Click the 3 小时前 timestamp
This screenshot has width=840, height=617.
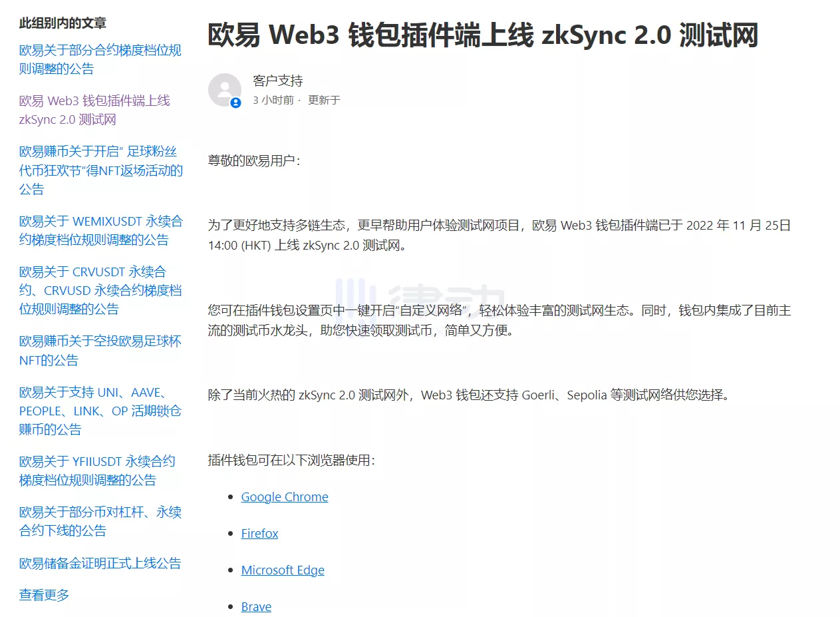(x=273, y=101)
